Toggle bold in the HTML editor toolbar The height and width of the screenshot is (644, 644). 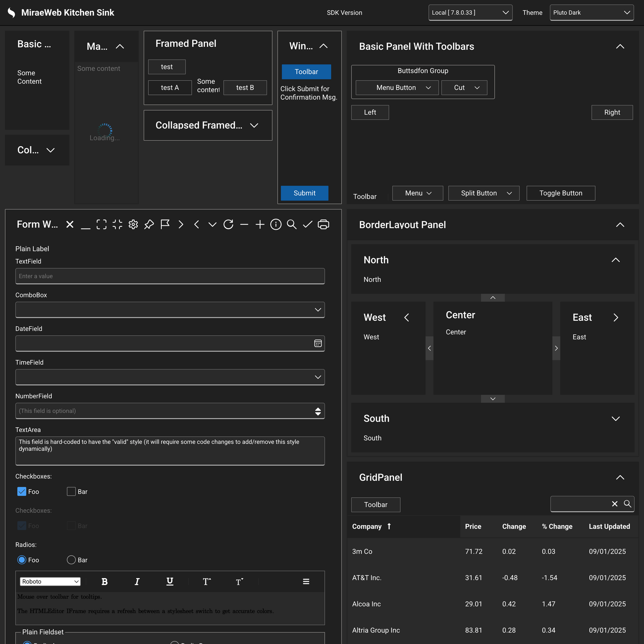pyautogui.click(x=104, y=582)
